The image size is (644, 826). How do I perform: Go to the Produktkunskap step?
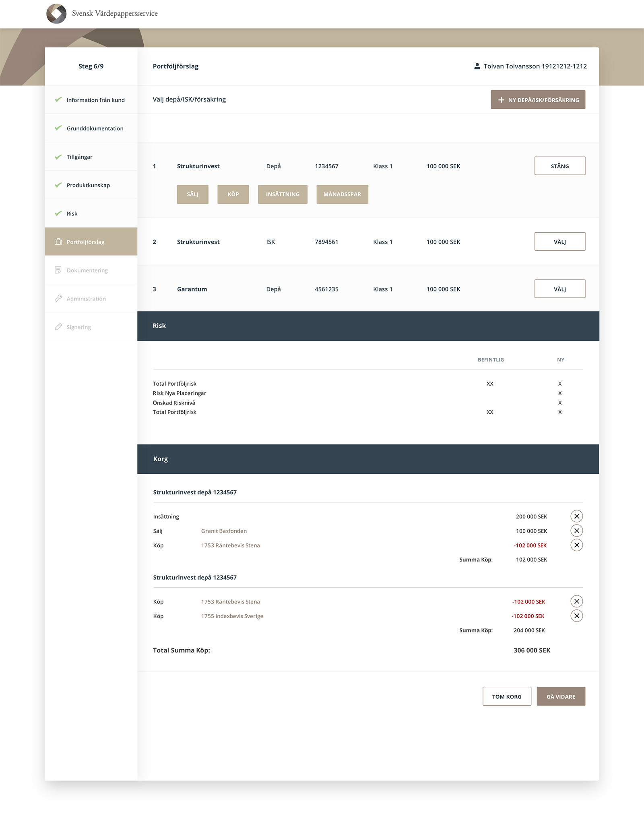(x=91, y=185)
